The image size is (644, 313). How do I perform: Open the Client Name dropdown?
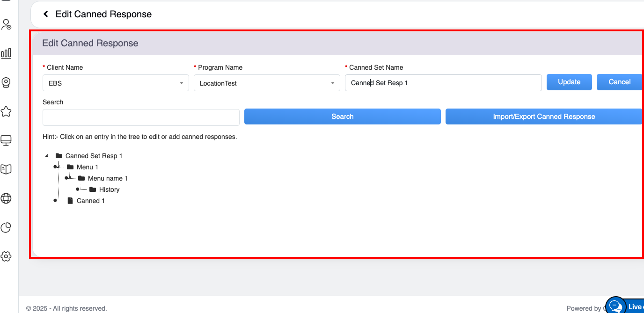point(116,83)
